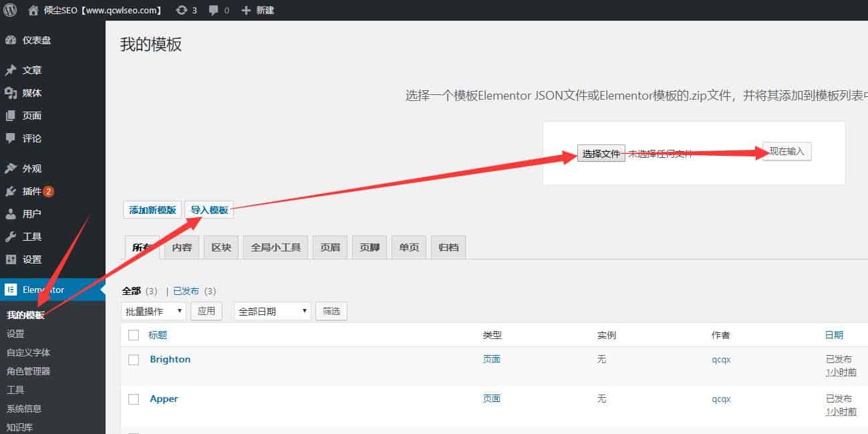This screenshot has width=868, height=434.
Task: Click the 筛选 filter button
Action: [331, 311]
